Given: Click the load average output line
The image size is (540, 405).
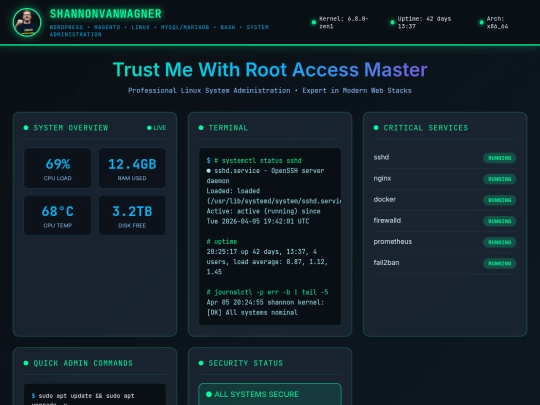Looking at the screenshot, I should (x=267, y=262).
